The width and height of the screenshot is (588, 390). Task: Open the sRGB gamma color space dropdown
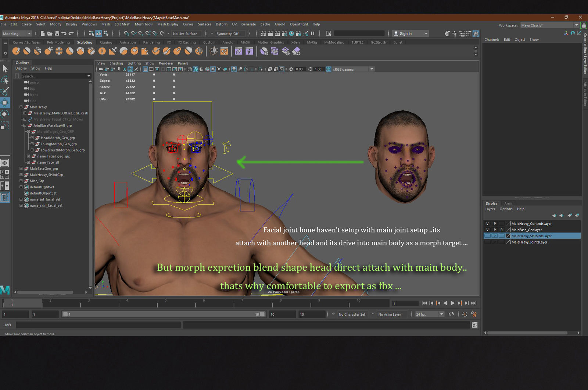point(353,69)
